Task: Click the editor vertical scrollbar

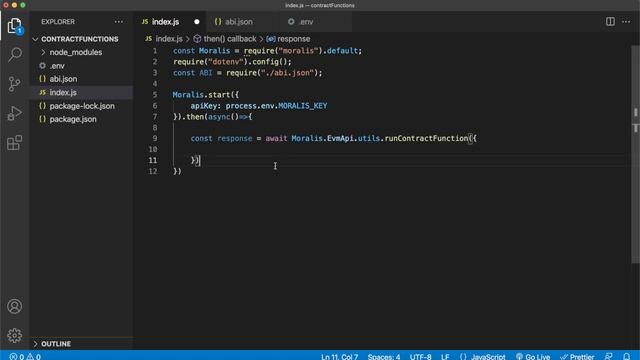Action: [636, 155]
